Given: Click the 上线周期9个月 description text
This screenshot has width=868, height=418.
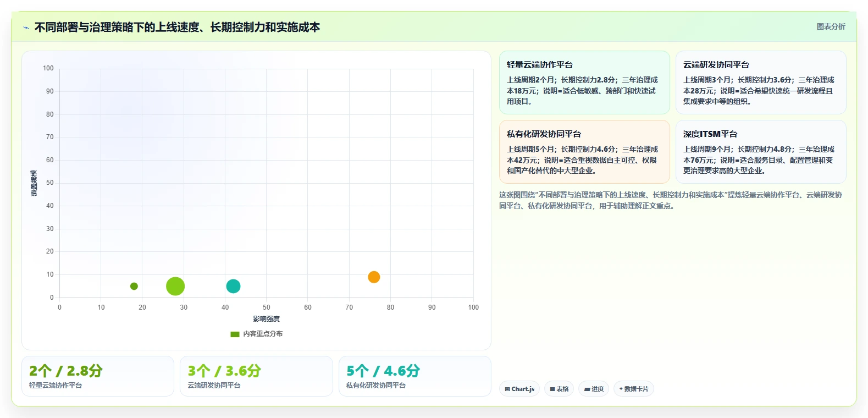Looking at the screenshot, I should click(x=759, y=160).
